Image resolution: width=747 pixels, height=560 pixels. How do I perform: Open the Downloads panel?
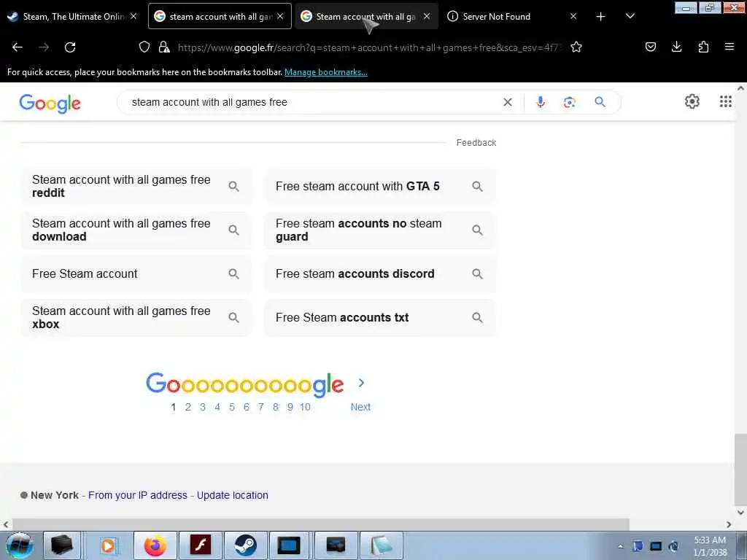point(676,47)
